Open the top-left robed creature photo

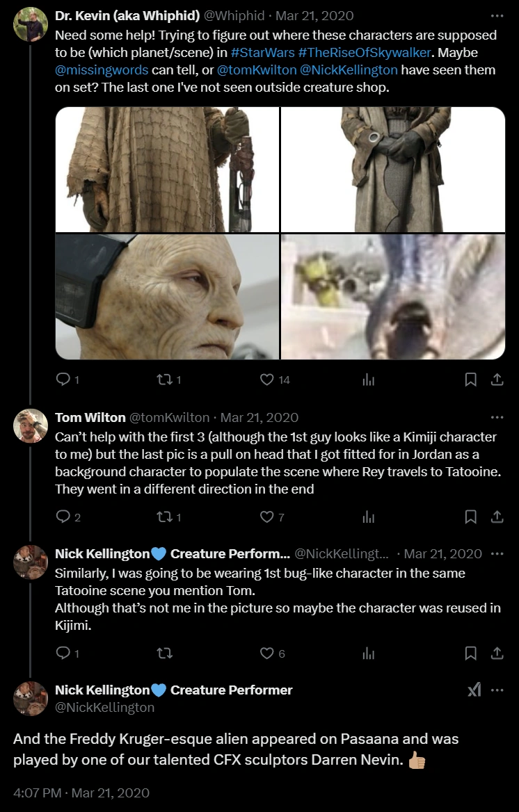click(167, 169)
